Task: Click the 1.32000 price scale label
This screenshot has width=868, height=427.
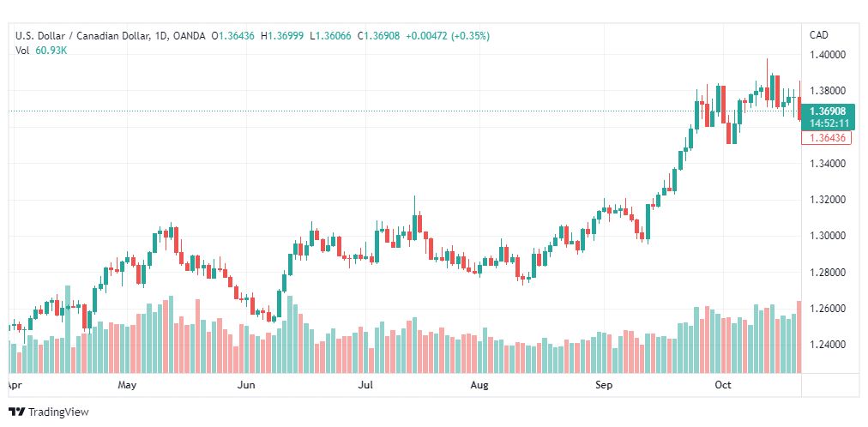Action: [829, 200]
